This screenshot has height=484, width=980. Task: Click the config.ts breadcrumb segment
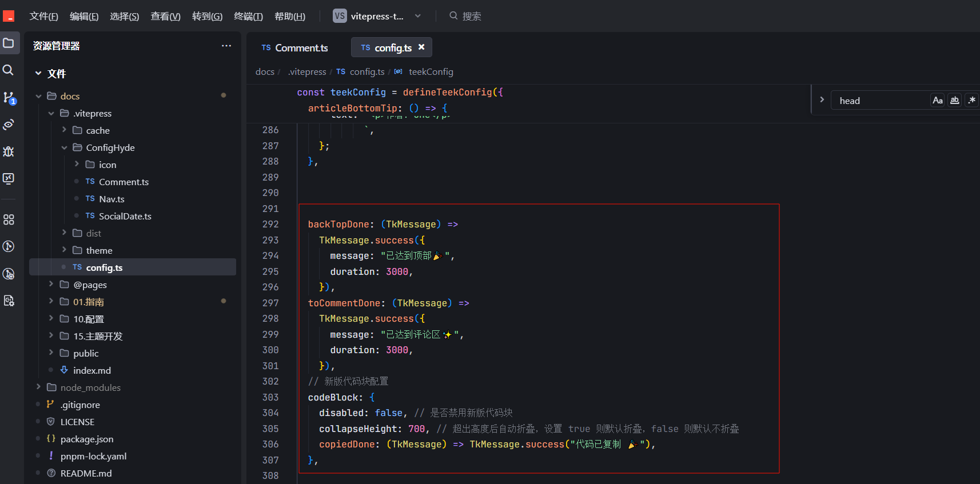click(x=367, y=71)
